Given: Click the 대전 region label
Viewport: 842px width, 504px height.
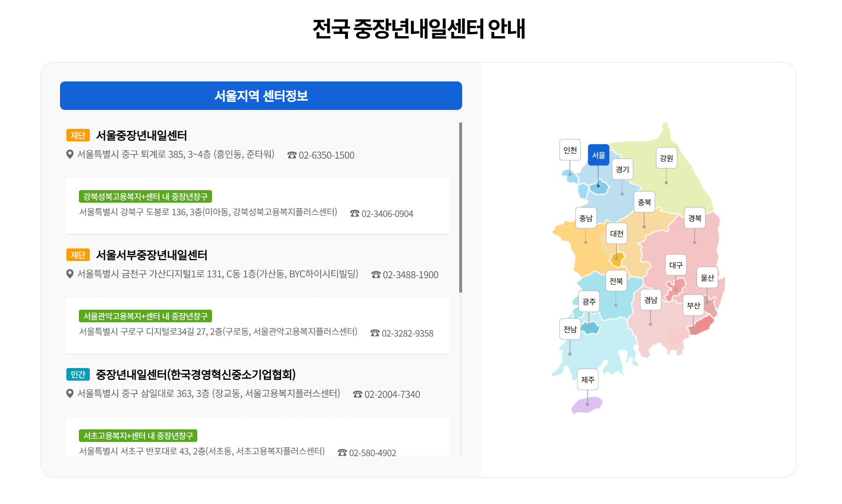Looking at the screenshot, I should (x=616, y=234).
